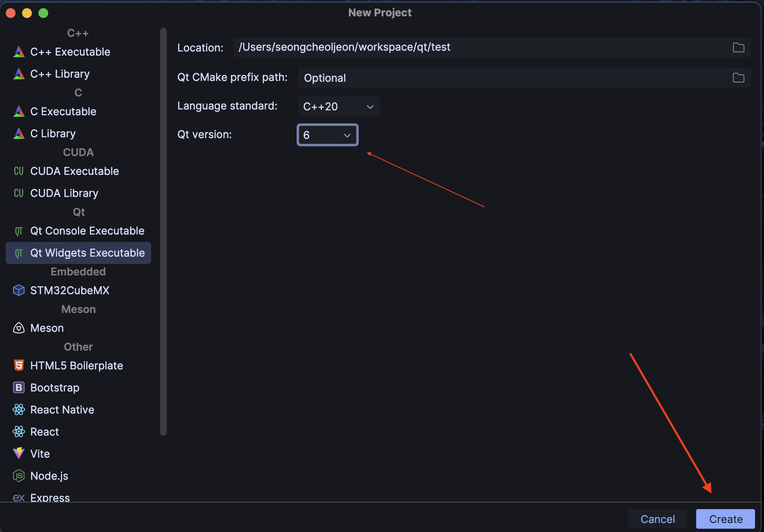Image resolution: width=764 pixels, height=532 pixels.
Task: Choose the HTML5 Boilerplate template
Action: click(77, 365)
